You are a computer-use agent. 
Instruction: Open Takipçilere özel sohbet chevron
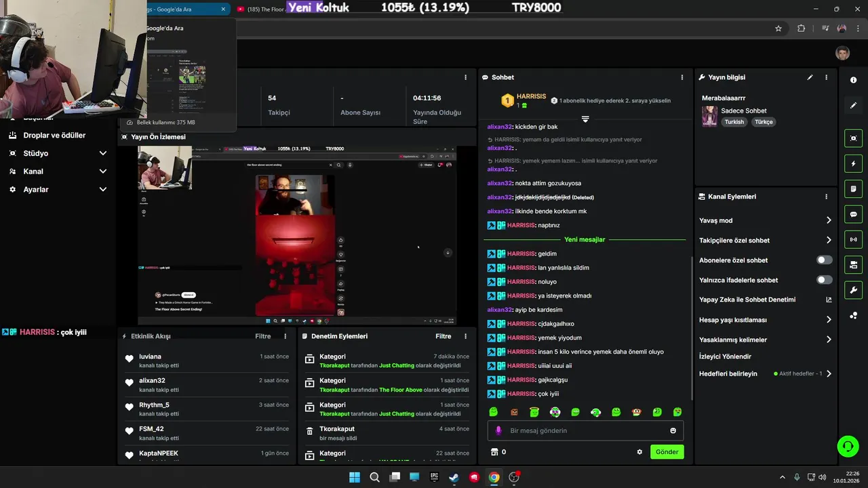point(828,240)
